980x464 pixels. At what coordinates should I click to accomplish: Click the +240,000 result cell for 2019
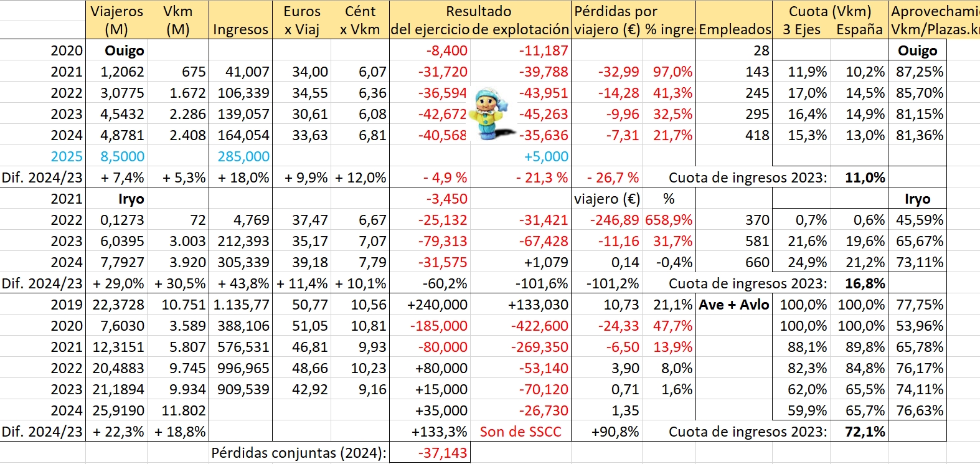tap(436, 305)
